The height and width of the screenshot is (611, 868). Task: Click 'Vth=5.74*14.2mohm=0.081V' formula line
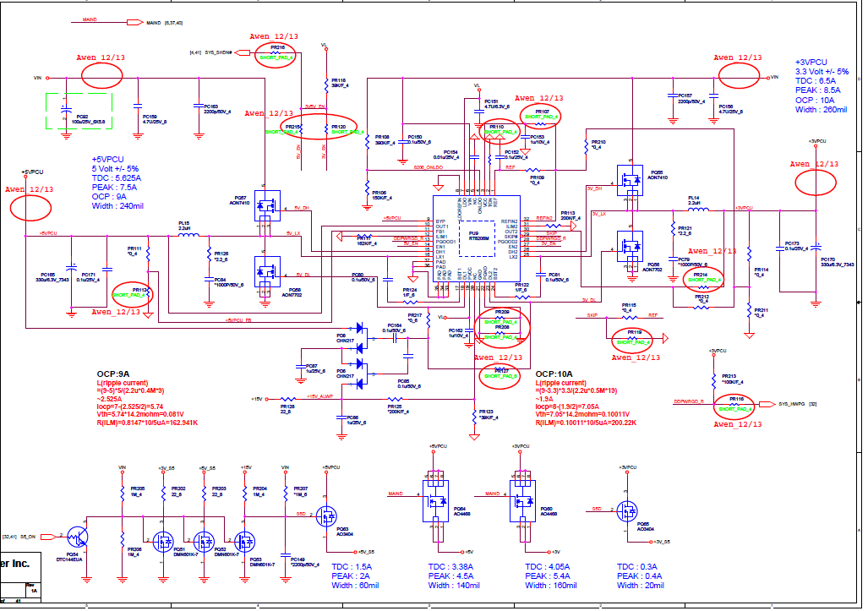click(140, 414)
